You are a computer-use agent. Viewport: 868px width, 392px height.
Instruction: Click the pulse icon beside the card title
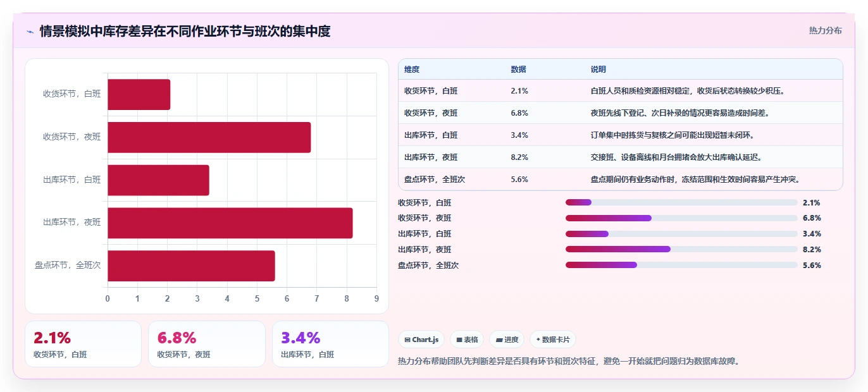click(30, 32)
